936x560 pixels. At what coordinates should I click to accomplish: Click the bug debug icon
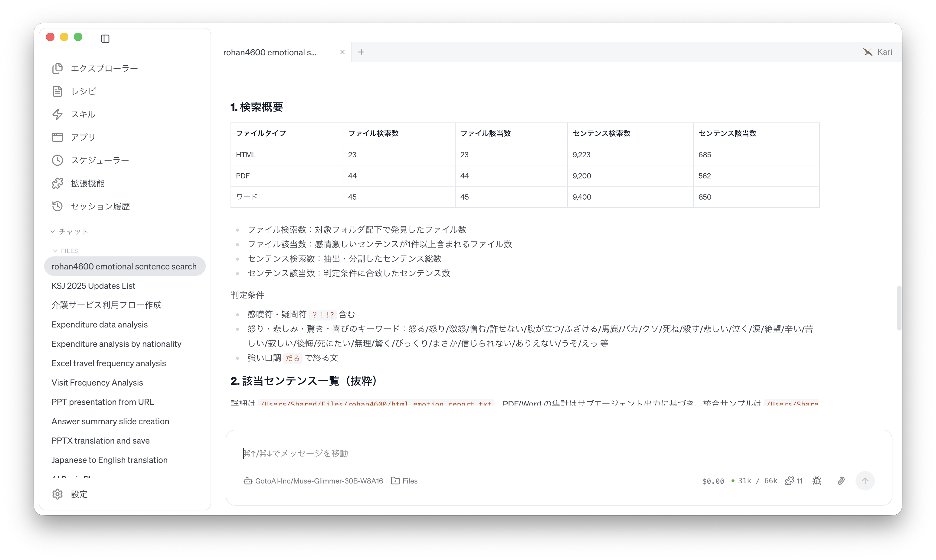tap(817, 481)
